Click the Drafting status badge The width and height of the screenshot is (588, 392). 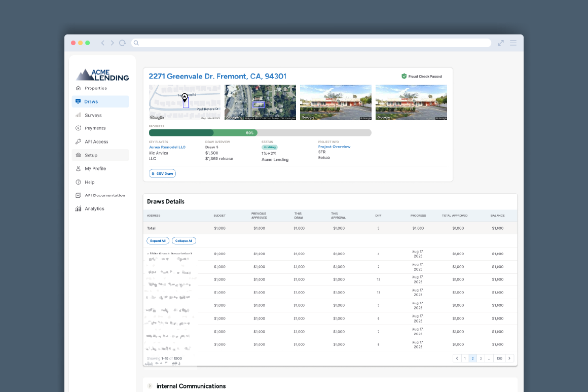[270, 147]
